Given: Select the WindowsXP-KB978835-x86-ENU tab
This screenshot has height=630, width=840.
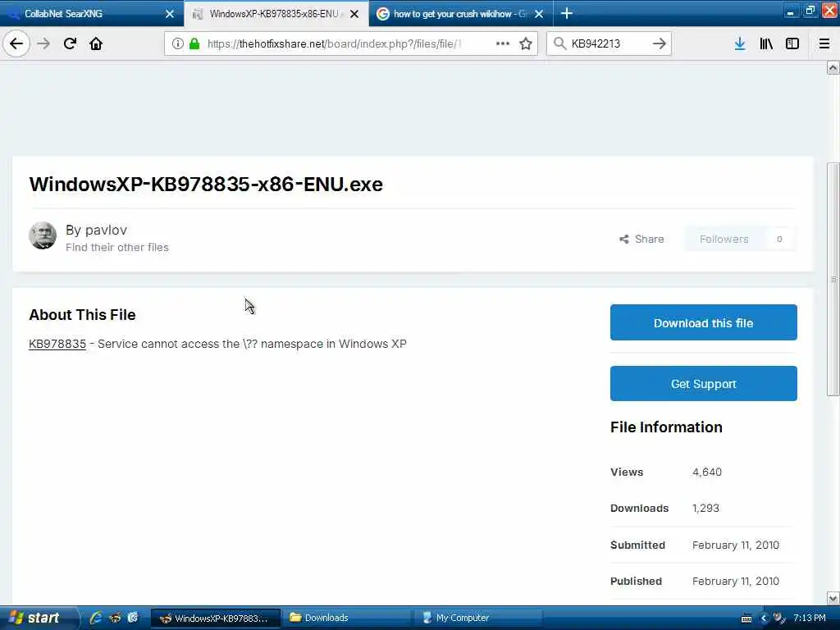Looking at the screenshot, I should point(276,13).
